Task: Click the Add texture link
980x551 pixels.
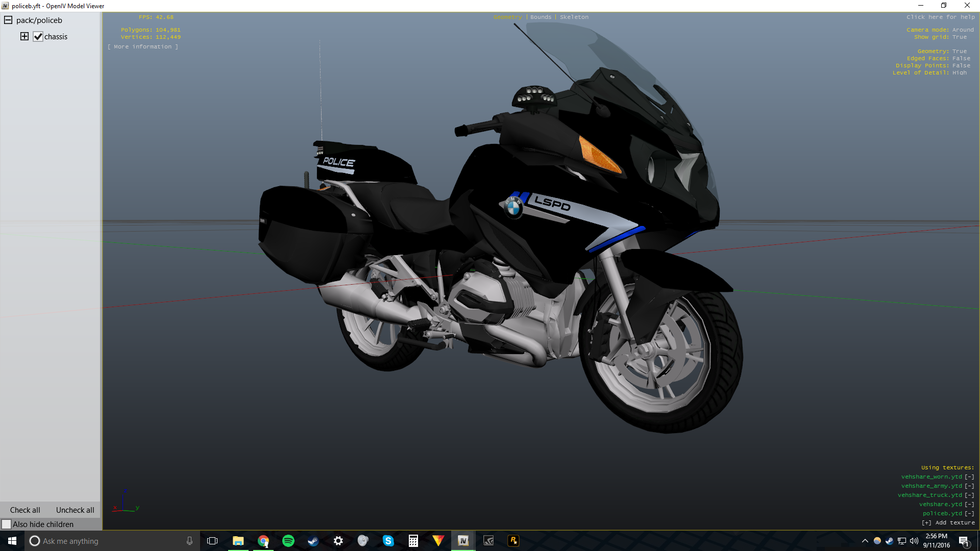Action: point(948,522)
